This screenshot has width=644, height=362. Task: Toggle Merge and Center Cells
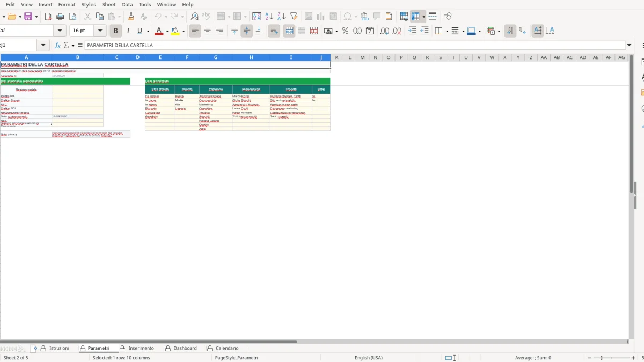pyautogui.click(x=289, y=31)
